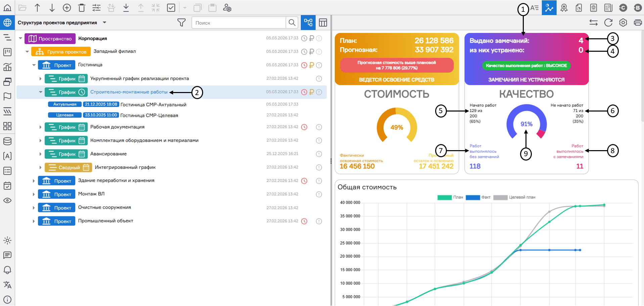Click the dashboard gear settings icon
This screenshot has width=644, height=306.
(x=623, y=23)
